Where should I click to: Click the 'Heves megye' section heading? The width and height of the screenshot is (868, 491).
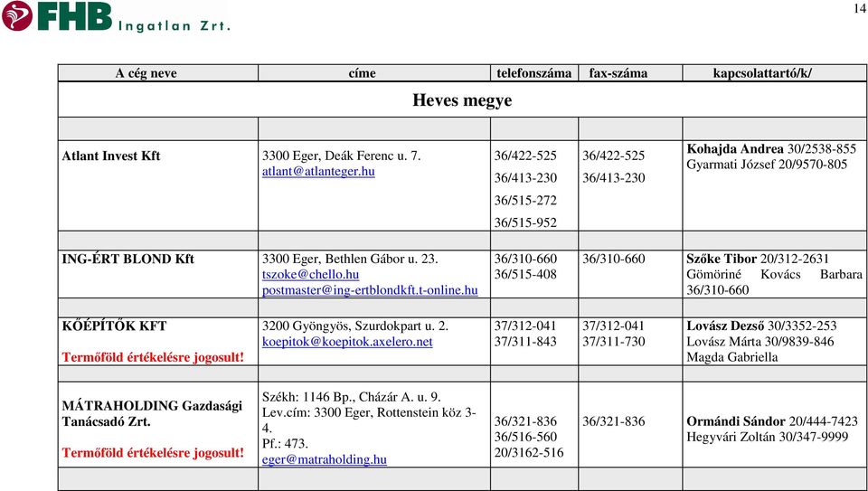coord(462,100)
